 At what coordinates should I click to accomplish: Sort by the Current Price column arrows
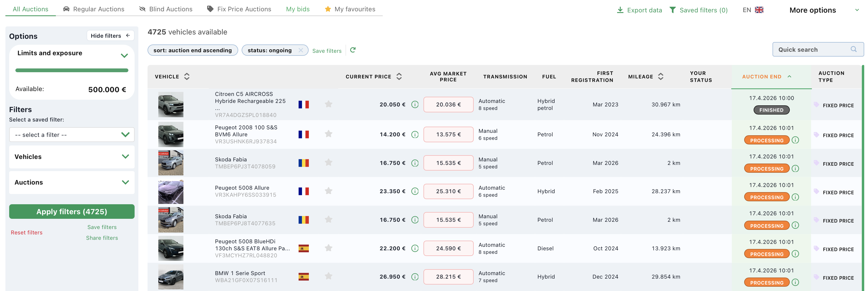click(399, 77)
